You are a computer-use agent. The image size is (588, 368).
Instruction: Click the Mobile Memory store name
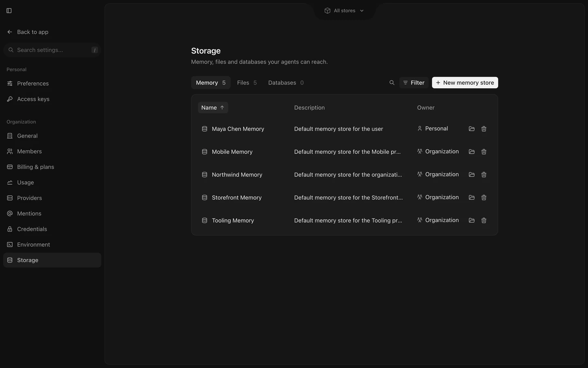click(x=232, y=152)
